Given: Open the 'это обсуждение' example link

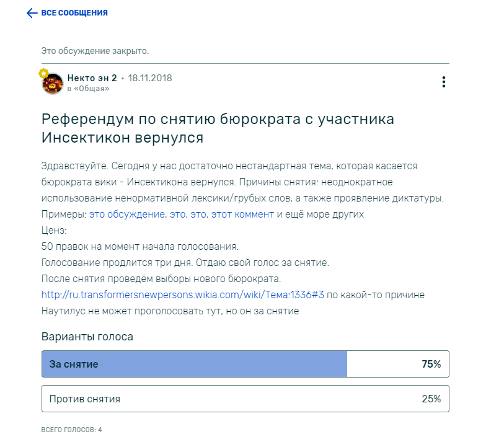Looking at the screenshot, I should [127, 215].
